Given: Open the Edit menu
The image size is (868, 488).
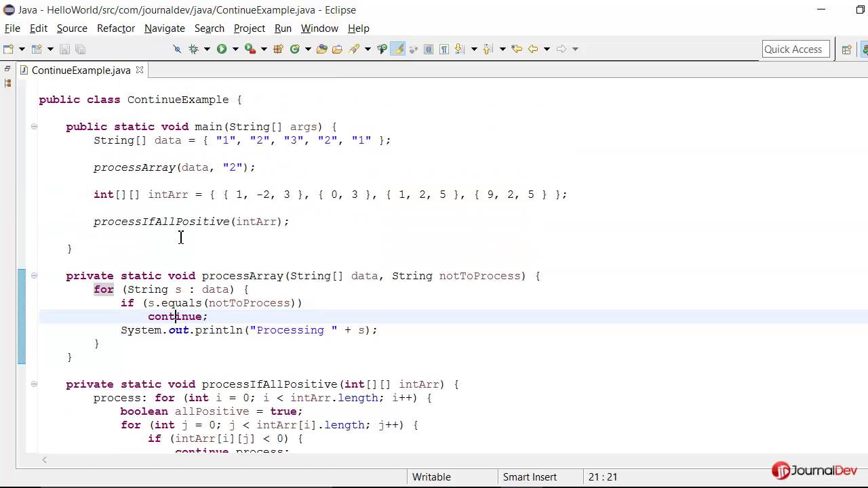Looking at the screenshot, I should [x=39, y=28].
